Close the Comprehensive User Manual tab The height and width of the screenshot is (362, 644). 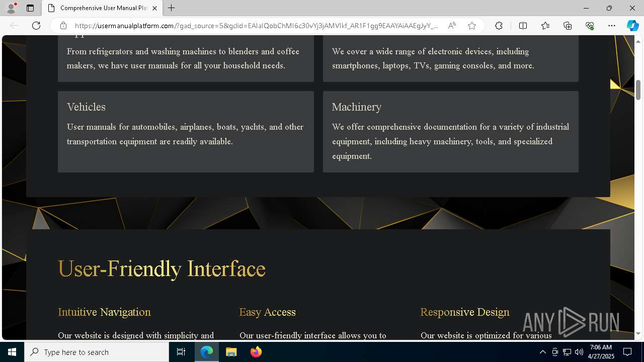(x=154, y=8)
